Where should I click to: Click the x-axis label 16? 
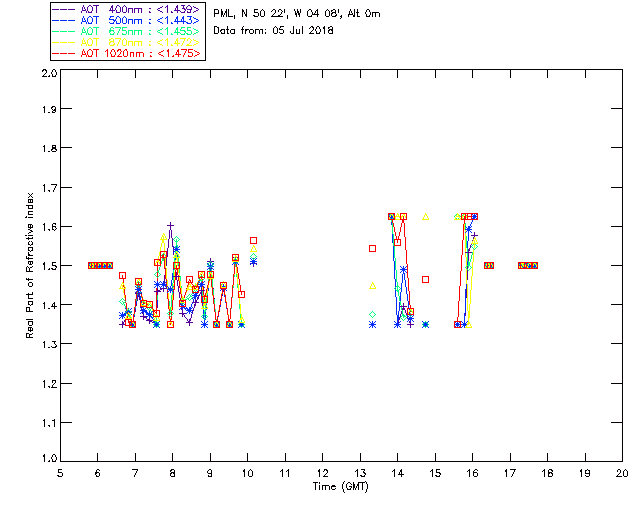(x=473, y=473)
